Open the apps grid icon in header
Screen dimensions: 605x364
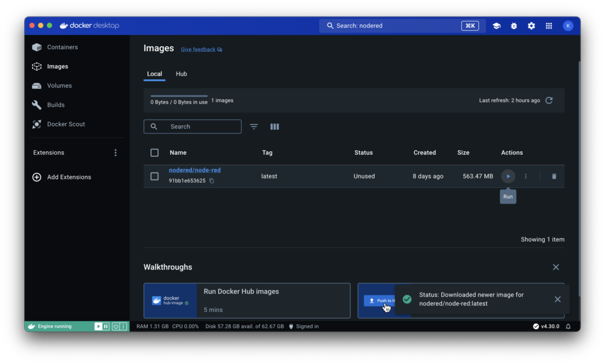[x=549, y=26]
